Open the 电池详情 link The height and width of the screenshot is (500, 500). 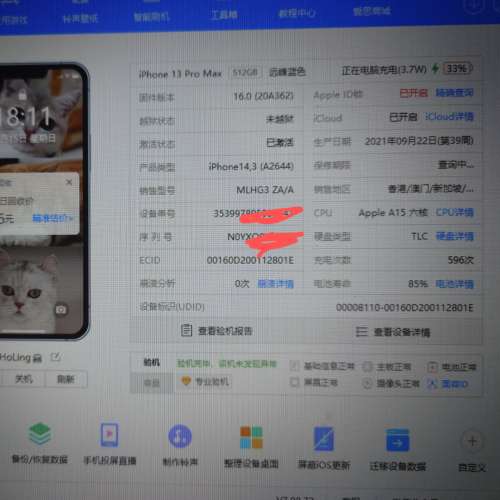[x=455, y=284]
